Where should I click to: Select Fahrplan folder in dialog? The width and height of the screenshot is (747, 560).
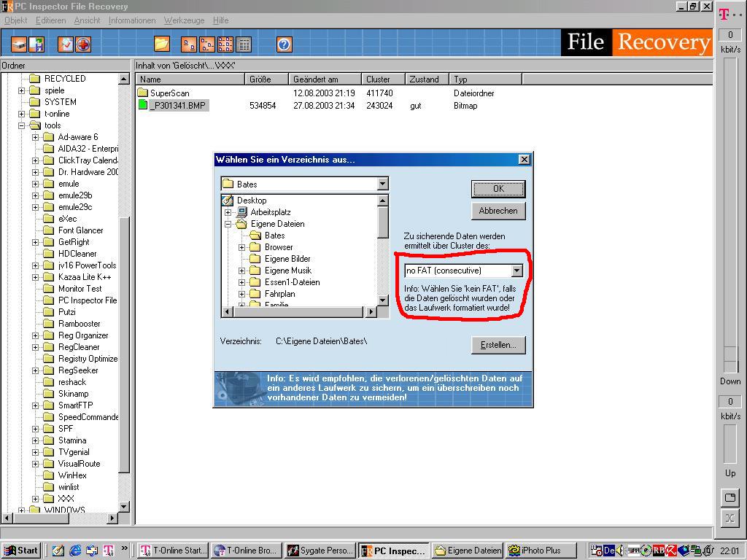pos(279,294)
